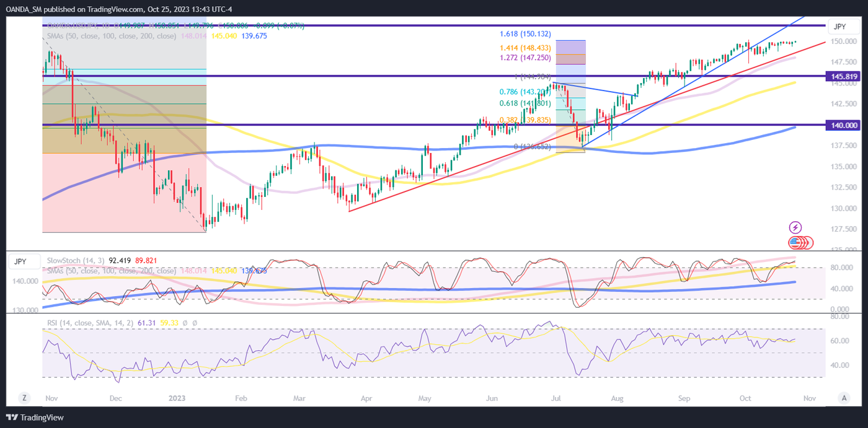Select the 1.618 (150.132) Fibonacci level label

point(525,33)
